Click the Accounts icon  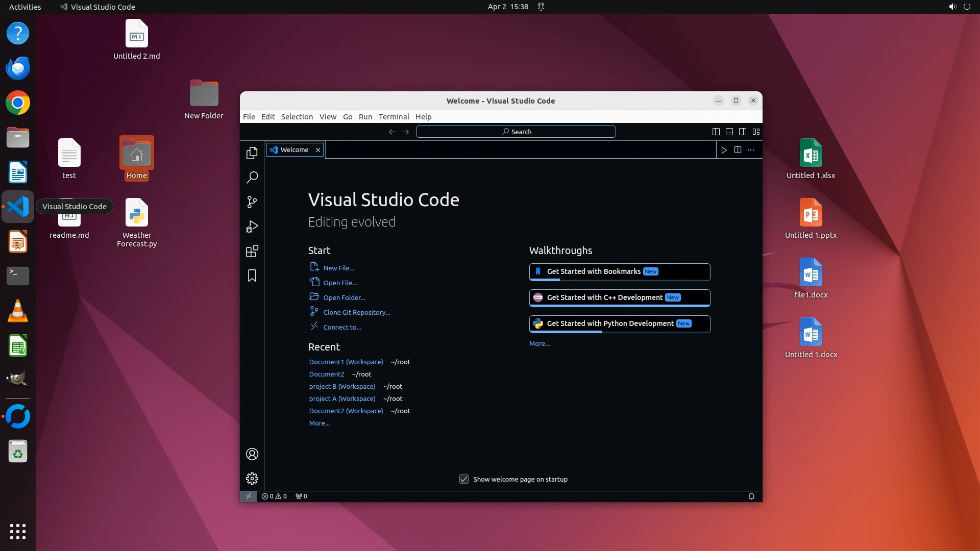click(x=252, y=454)
